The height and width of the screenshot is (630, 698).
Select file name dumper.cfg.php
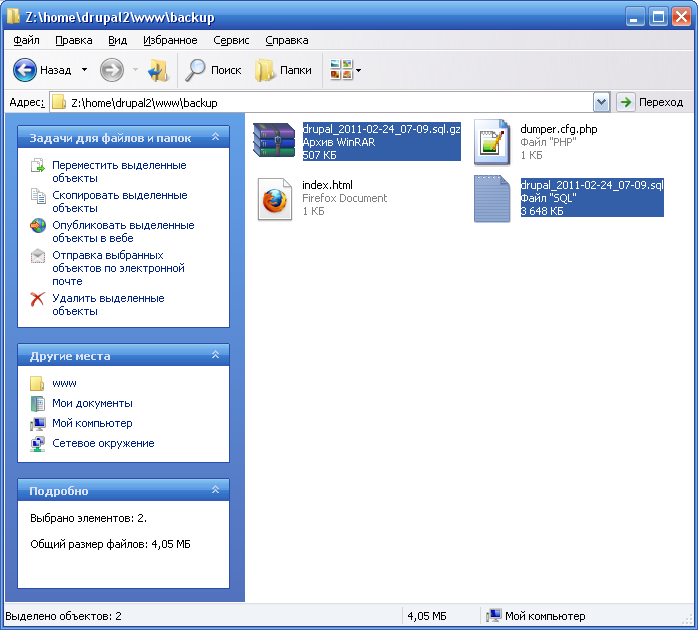click(559, 129)
